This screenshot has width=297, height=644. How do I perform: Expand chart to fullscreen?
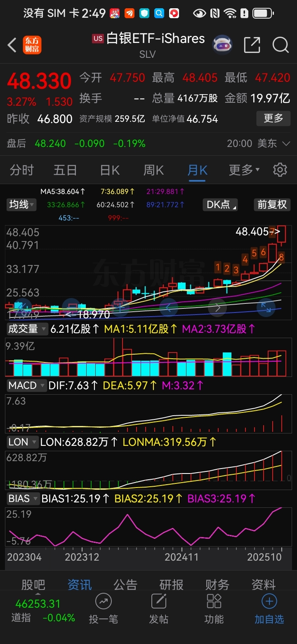pos(266,307)
